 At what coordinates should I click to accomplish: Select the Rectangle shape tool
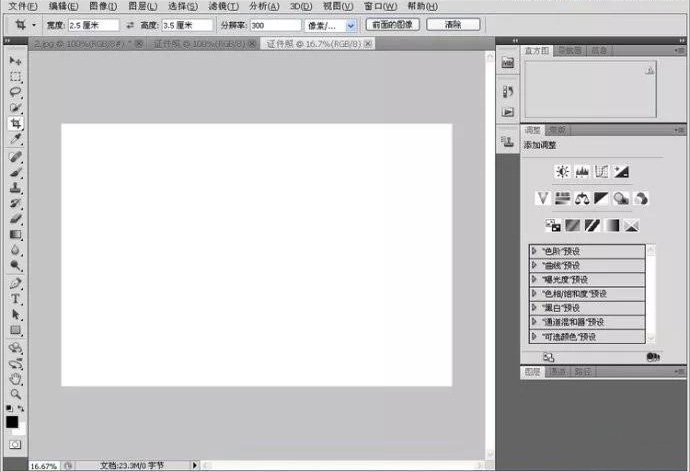[x=15, y=330]
